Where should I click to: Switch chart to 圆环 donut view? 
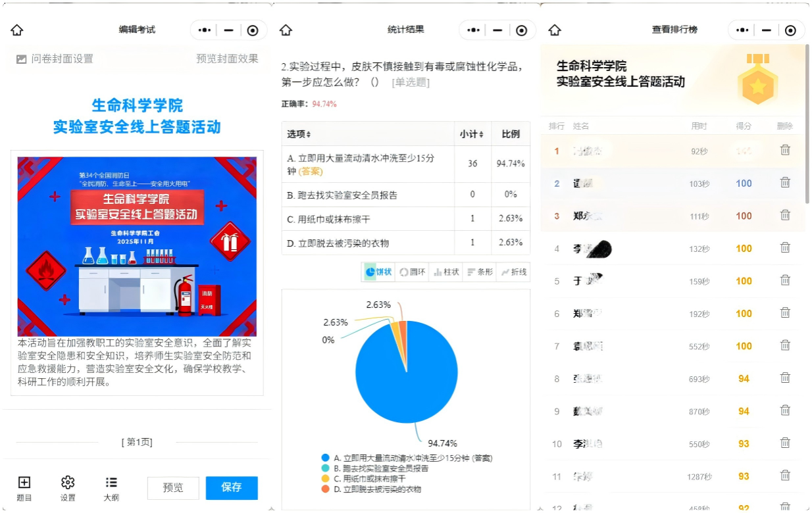412,272
